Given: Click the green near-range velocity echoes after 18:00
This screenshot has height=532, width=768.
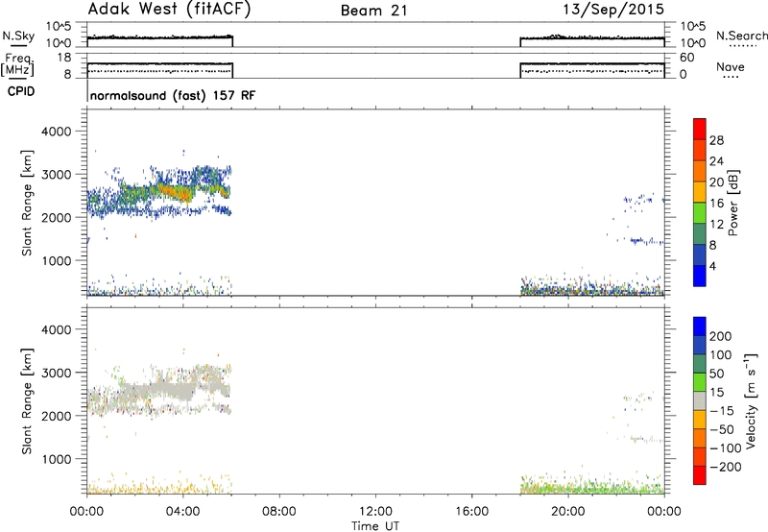Looking at the screenshot, I should coord(591,488).
